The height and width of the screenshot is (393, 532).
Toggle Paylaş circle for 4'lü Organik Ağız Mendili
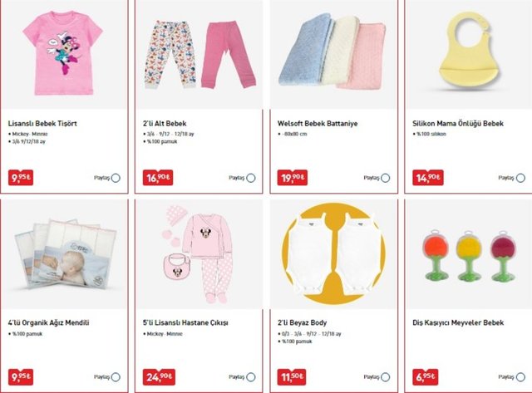(116, 376)
